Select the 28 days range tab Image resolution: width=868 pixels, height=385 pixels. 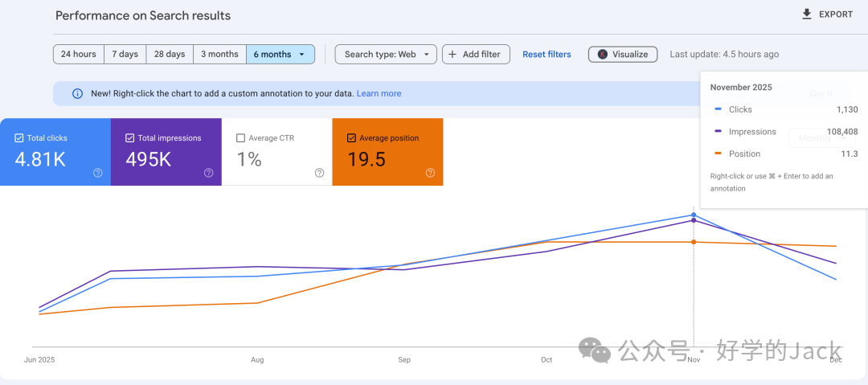coord(170,55)
